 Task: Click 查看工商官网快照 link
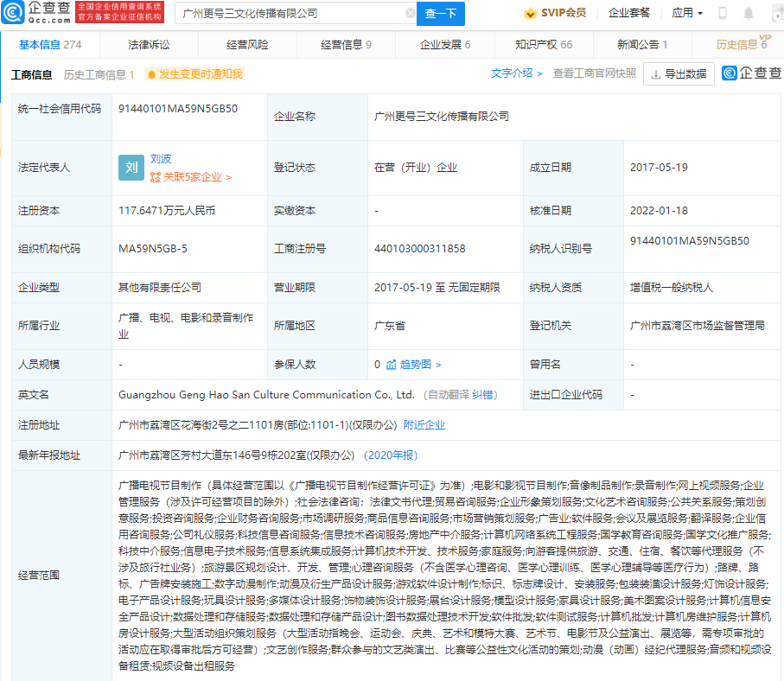click(x=595, y=73)
